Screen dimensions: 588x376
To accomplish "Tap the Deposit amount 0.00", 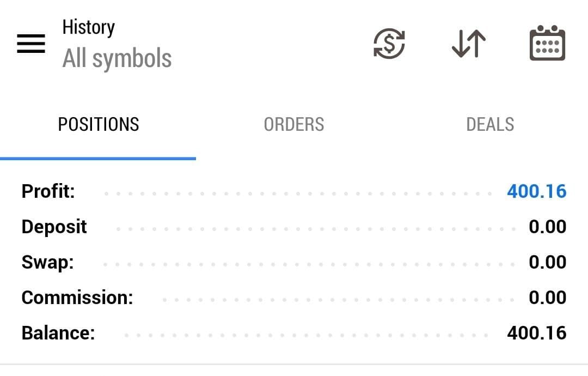I will (x=547, y=227).
